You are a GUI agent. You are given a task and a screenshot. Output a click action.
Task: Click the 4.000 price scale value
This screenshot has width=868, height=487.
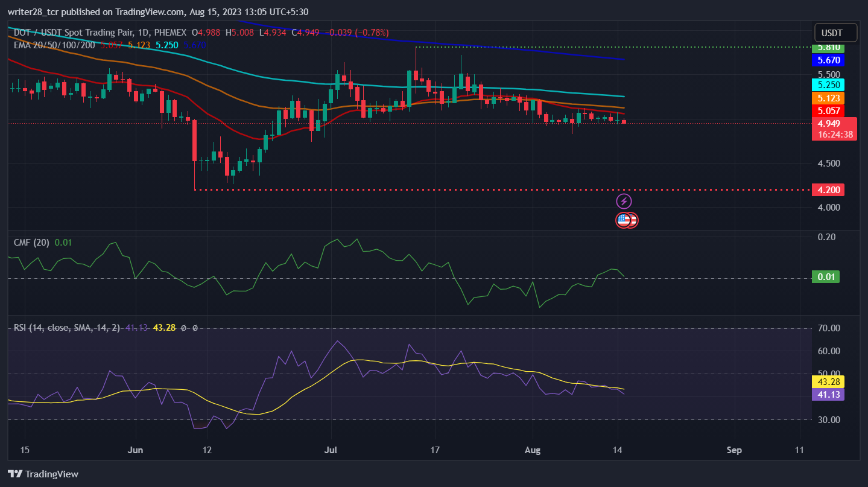click(829, 208)
